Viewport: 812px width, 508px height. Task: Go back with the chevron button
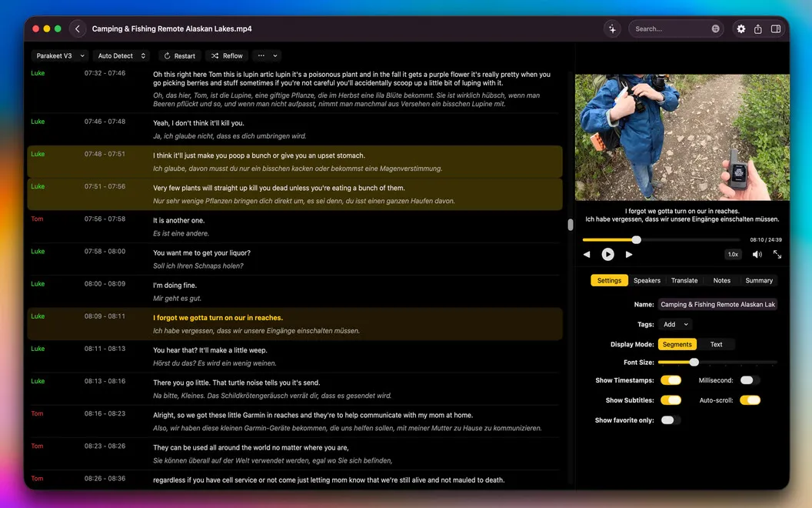(x=77, y=29)
